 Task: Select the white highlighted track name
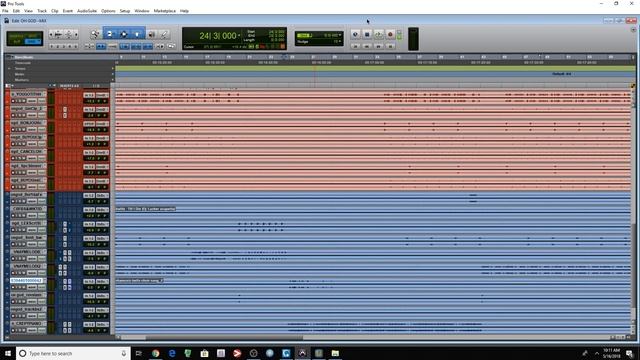26,281
